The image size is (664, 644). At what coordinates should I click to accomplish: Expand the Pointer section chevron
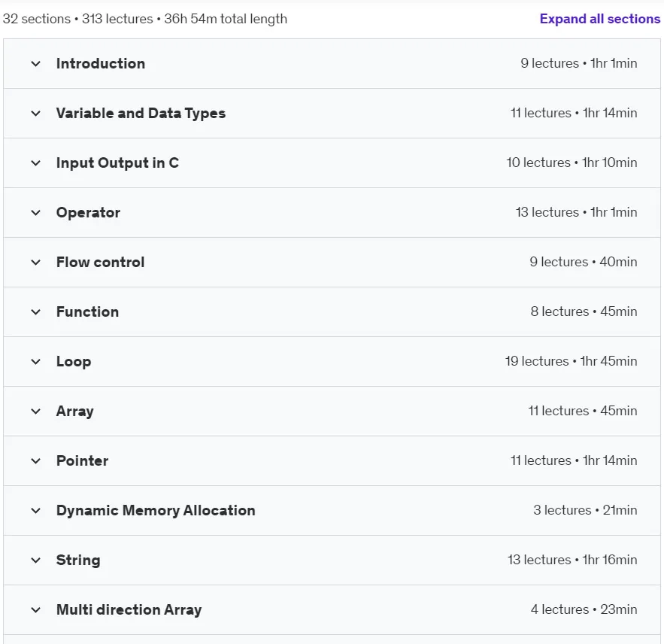[36, 461]
